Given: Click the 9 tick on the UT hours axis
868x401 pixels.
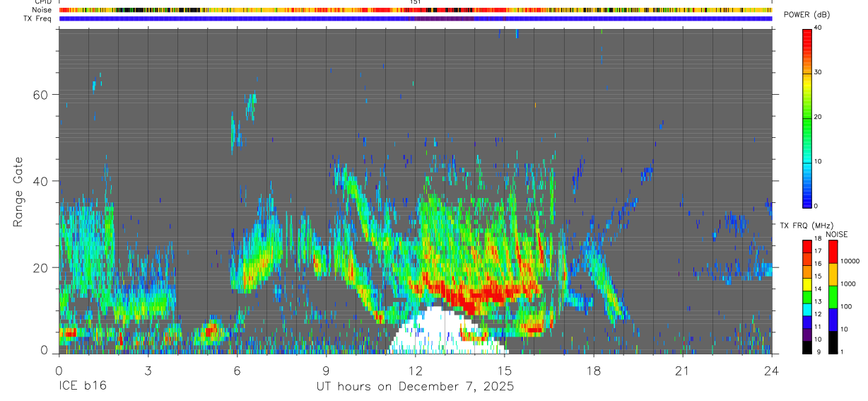Looking at the screenshot, I should click(326, 370).
